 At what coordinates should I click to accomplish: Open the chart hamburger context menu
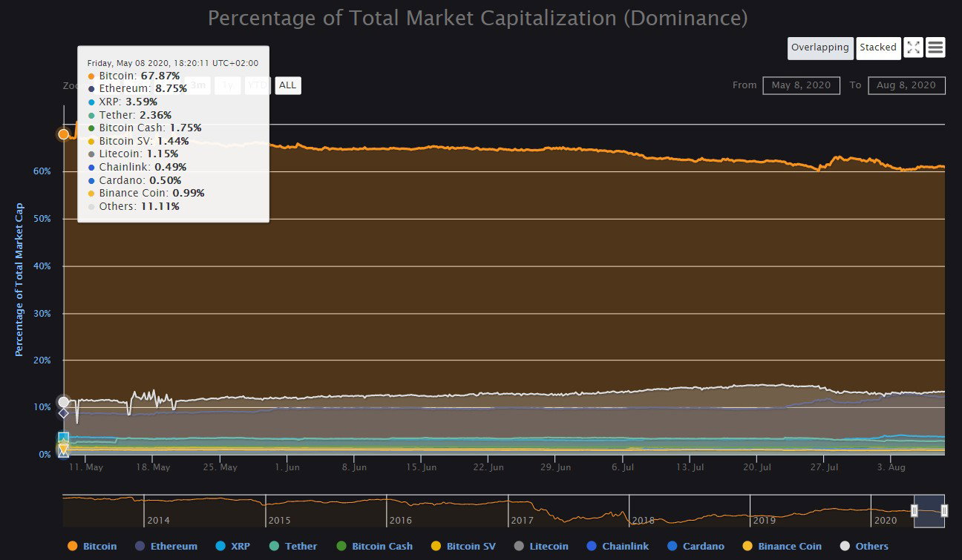click(x=935, y=47)
